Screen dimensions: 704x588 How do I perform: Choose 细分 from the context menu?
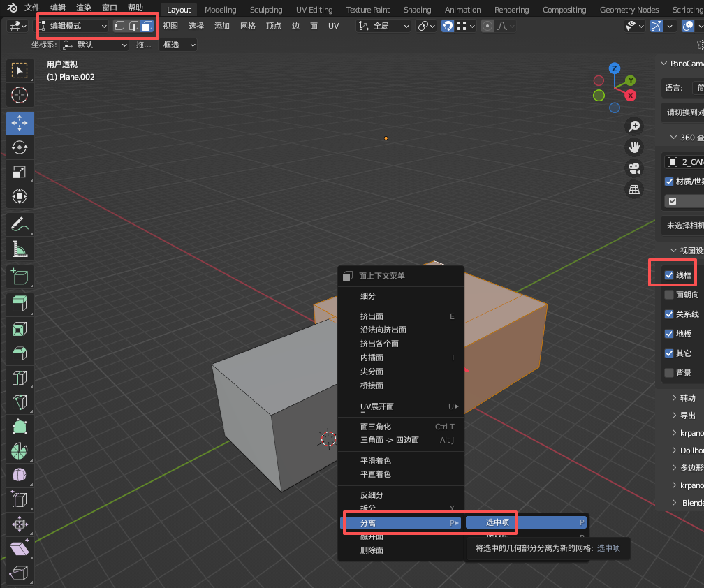point(368,296)
